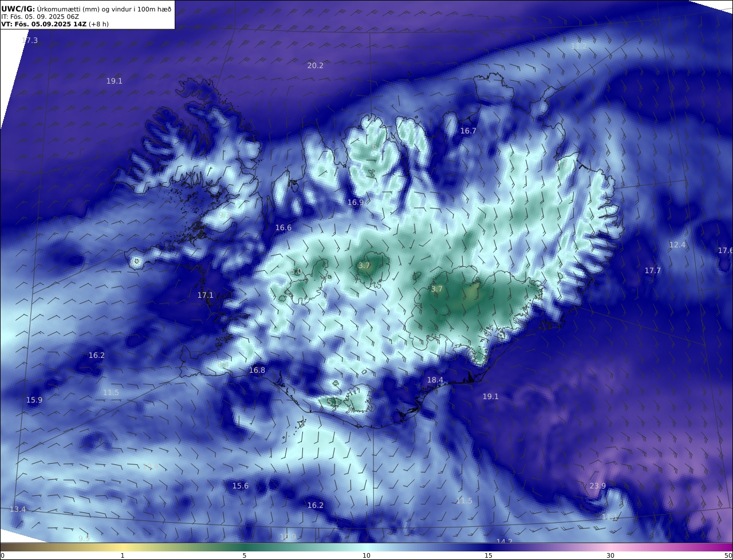Click the colorbar tick label 30
The image size is (733, 560).
coord(610,555)
